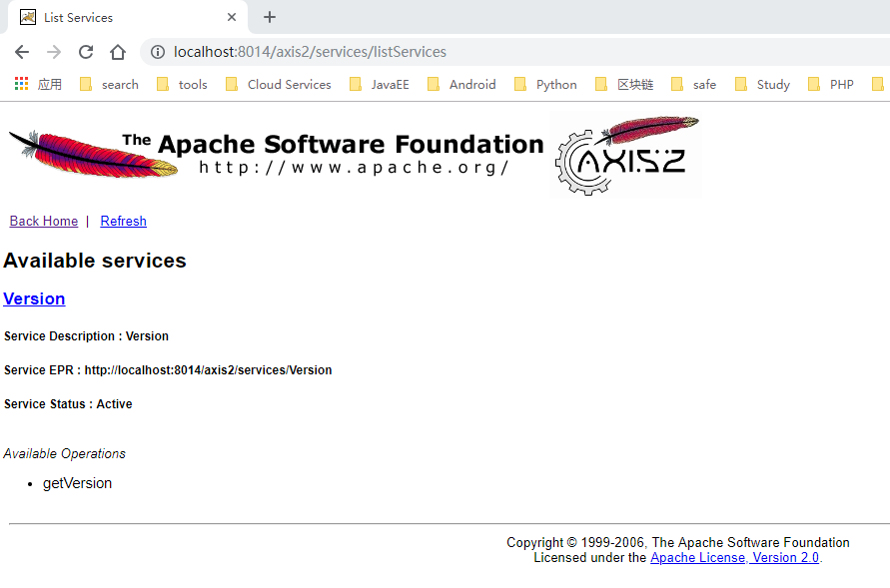The width and height of the screenshot is (890, 588).
Task: Open the 应用 apps grid icon
Action: (20, 84)
